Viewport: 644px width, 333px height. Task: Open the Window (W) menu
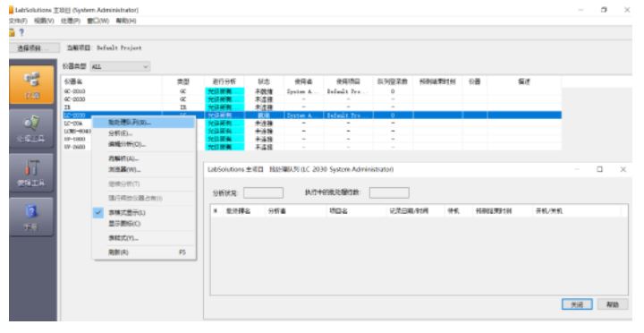pyautogui.click(x=97, y=21)
